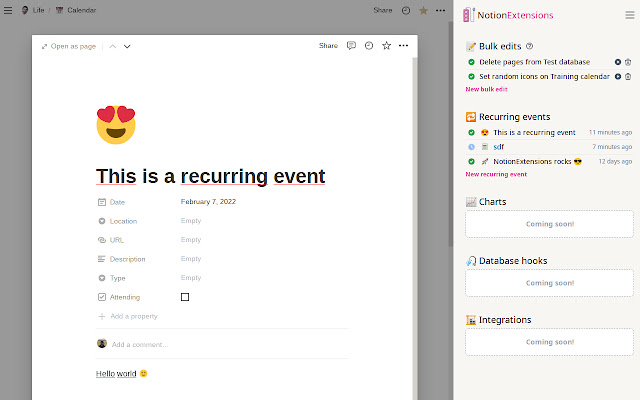Image resolution: width=640 pixels, height=400 pixels.
Task: Trash the Delete pages from Test database edit
Action: 628,62
